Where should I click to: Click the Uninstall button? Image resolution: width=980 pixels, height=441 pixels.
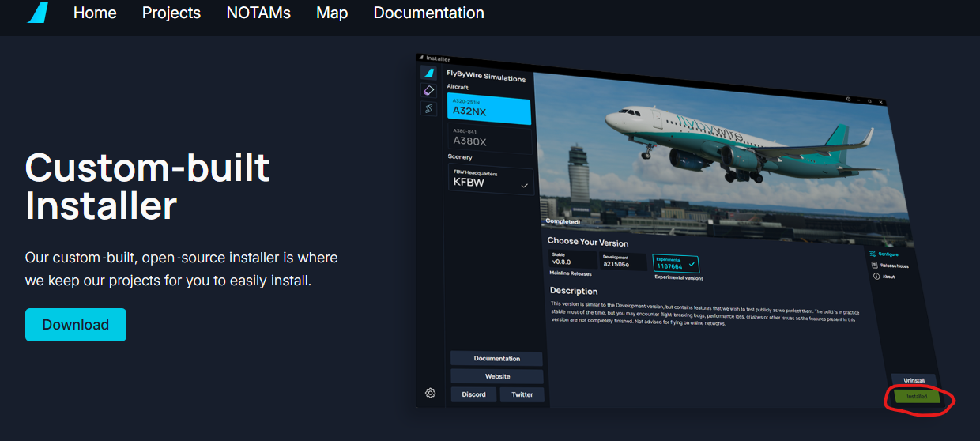[914, 380]
